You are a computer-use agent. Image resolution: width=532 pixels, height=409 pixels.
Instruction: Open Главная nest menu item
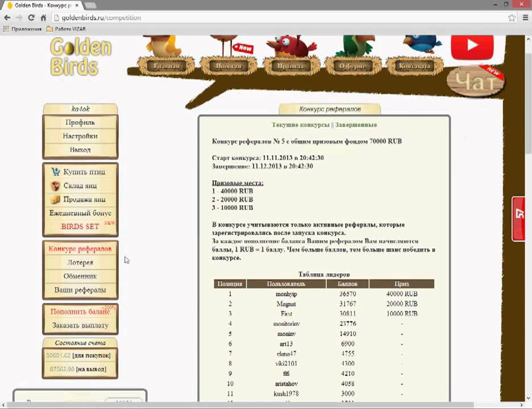[x=166, y=66]
